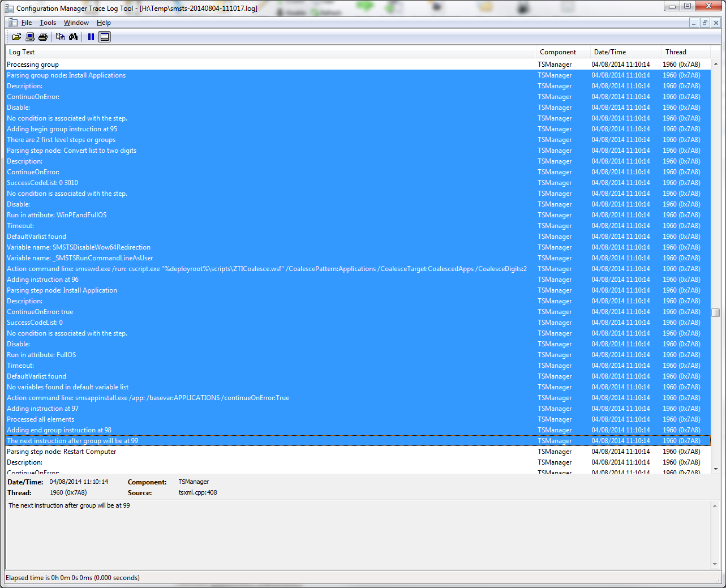Sort by the Component column header
The image size is (726, 588).
[x=558, y=52]
